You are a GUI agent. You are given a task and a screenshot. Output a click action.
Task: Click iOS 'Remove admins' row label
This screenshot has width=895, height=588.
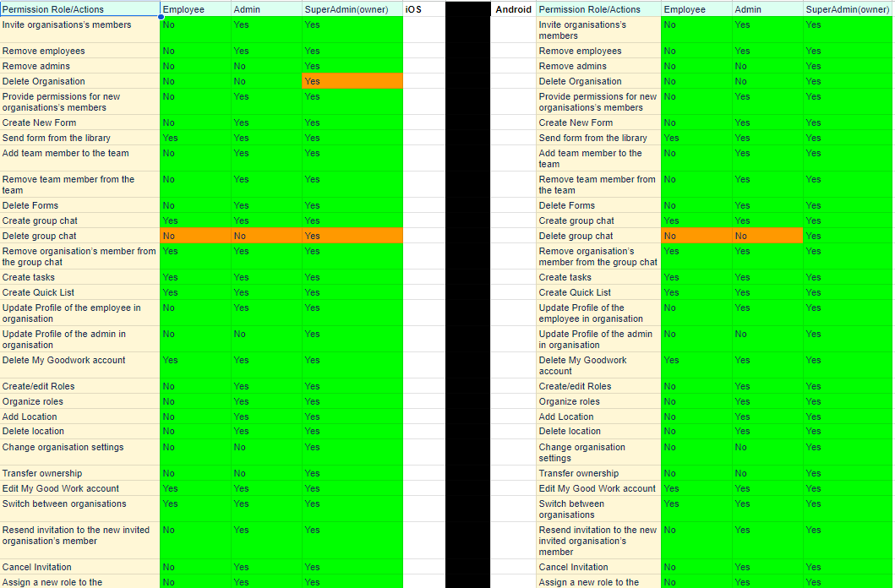coord(80,66)
